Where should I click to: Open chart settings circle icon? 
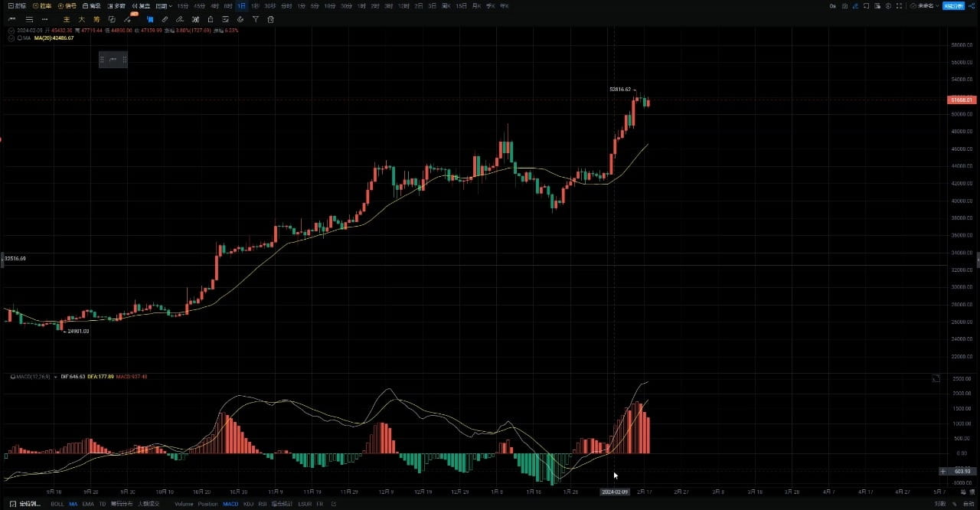(x=888, y=6)
